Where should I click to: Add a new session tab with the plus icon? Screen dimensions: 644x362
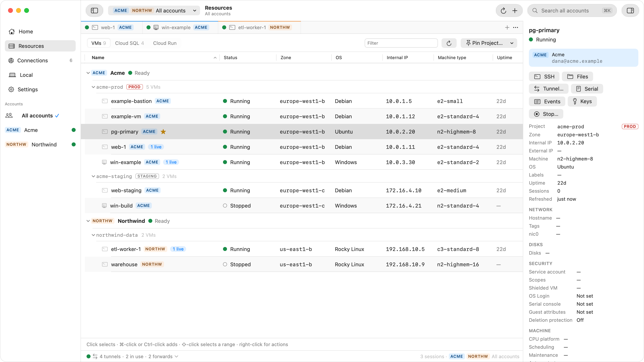pos(507,28)
